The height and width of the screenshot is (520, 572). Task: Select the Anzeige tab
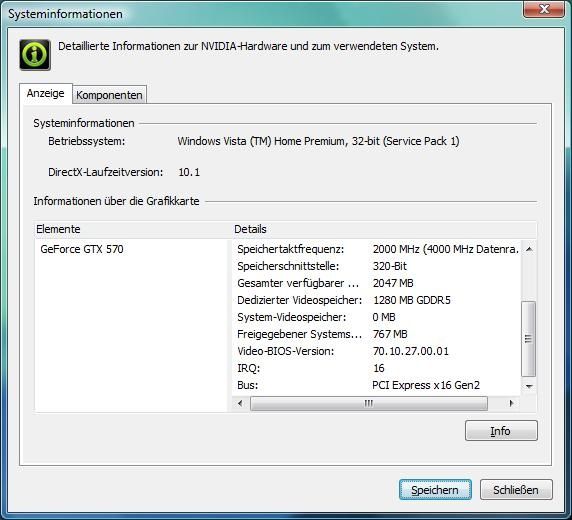pos(46,93)
